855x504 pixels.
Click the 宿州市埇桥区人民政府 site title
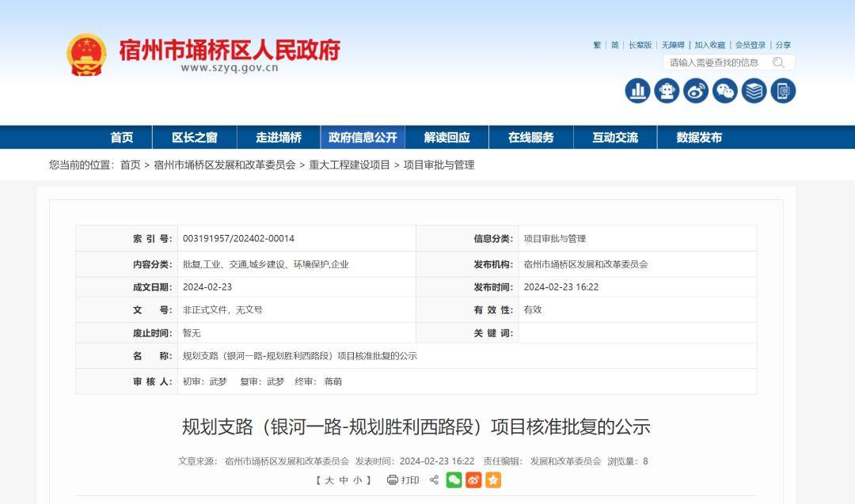point(230,50)
